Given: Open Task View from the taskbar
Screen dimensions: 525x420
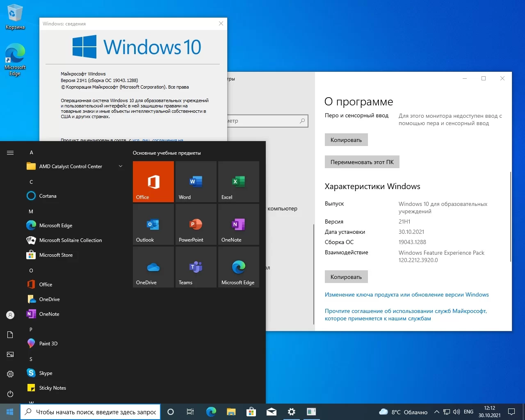Looking at the screenshot, I should click(190, 412).
